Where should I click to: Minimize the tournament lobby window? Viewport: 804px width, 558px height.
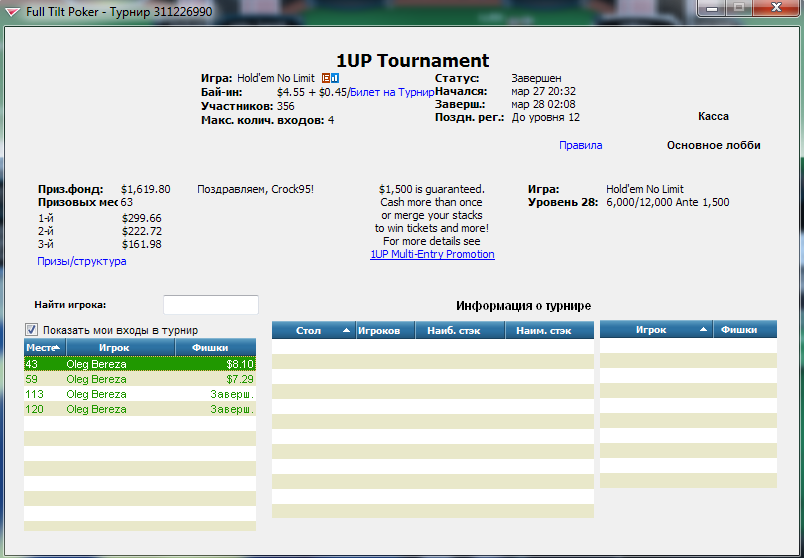coord(712,8)
